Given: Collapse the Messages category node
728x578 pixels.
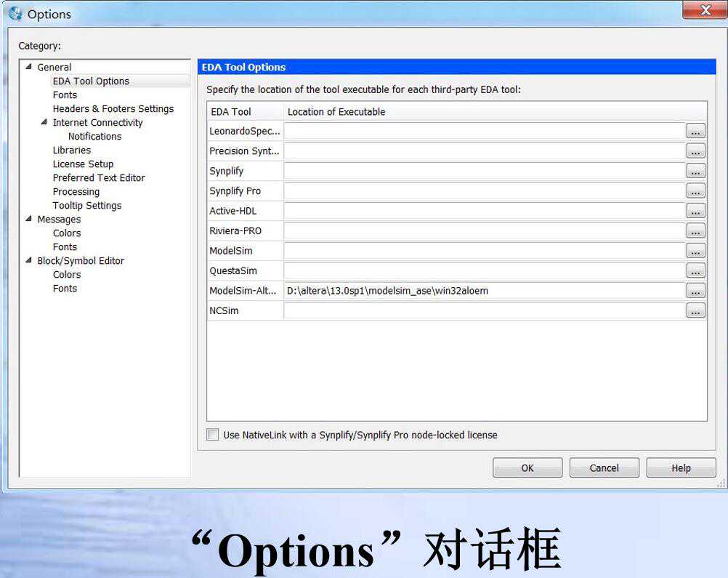Looking at the screenshot, I should [29, 219].
